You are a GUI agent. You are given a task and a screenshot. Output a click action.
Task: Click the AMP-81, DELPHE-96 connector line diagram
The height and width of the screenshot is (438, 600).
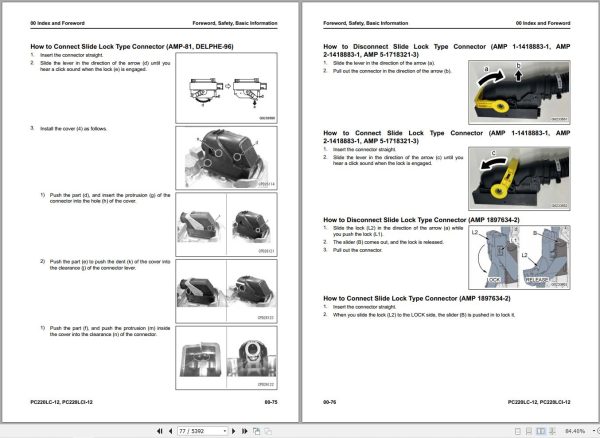(227, 88)
